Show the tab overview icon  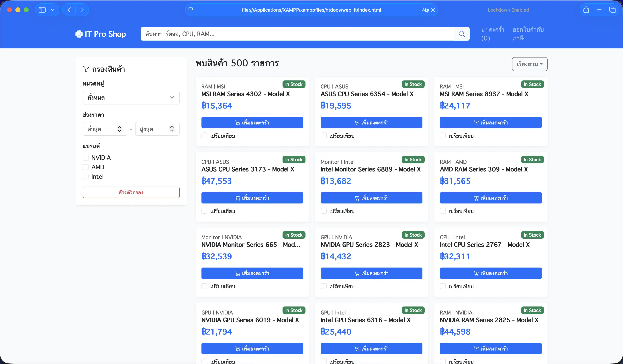612,10
